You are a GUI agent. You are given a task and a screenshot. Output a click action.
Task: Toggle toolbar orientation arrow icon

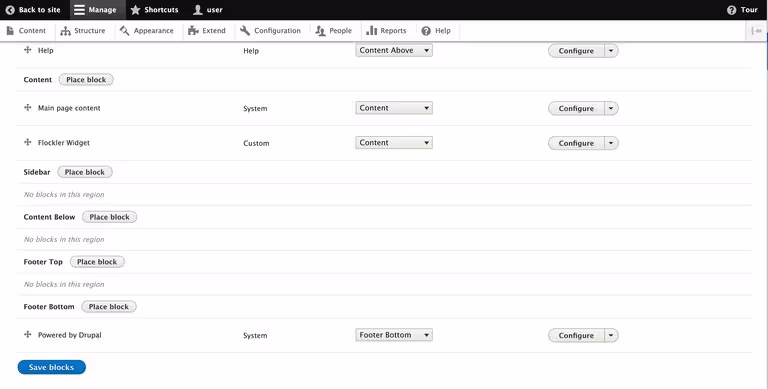pos(757,31)
